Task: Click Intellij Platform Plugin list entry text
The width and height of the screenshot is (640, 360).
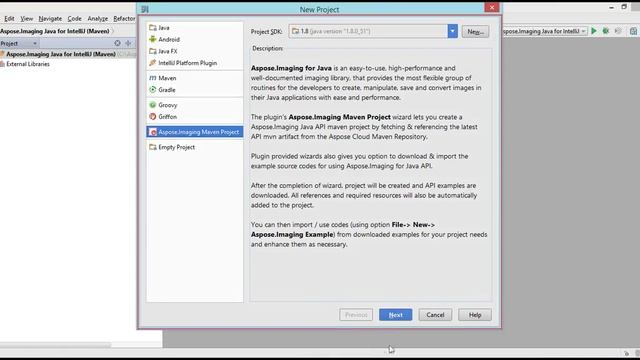Action: pos(188,63)
